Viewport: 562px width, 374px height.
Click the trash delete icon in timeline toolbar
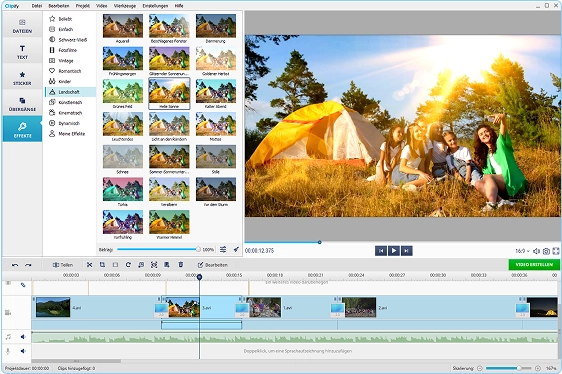181,265
